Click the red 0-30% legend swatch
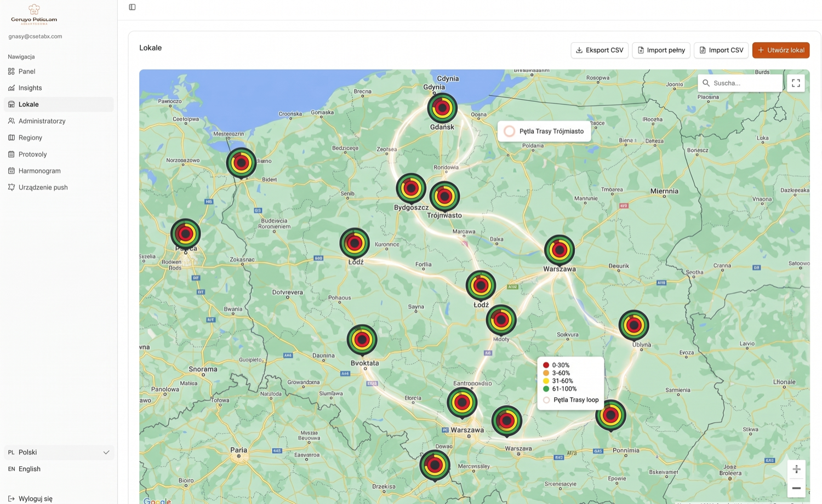The image size is (822, 504). click(x=546, y=365)
